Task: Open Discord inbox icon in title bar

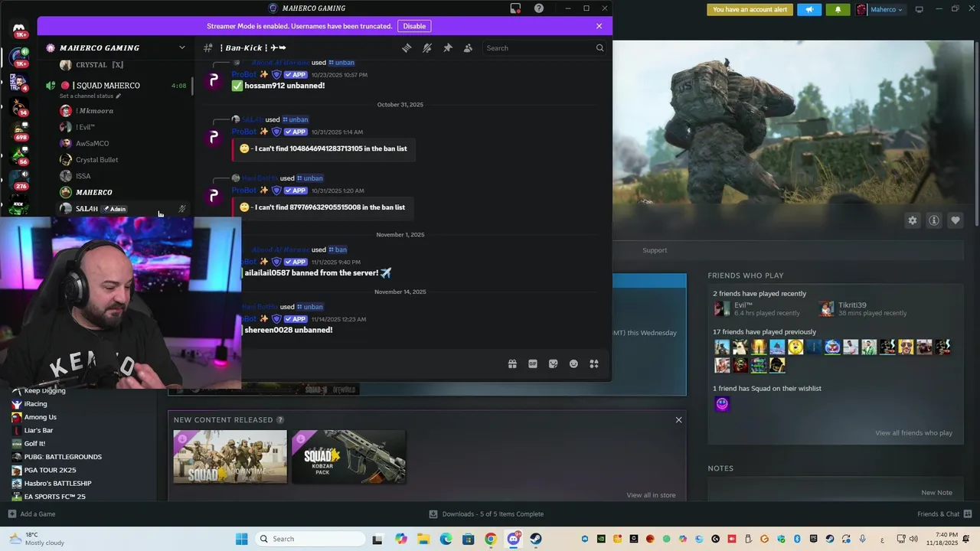Action: tap(515, 8)
